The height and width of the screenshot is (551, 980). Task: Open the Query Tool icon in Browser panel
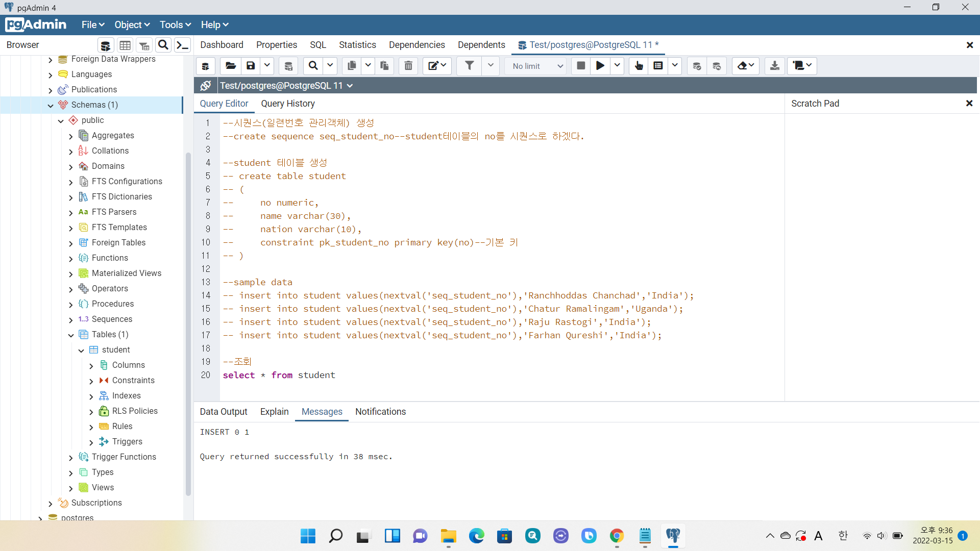(106, 45)
